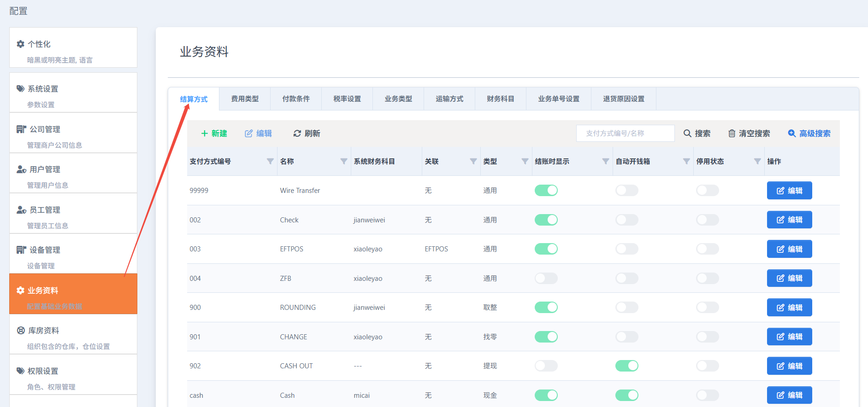Open filter on 停用状态 column
Image resolution: width=868 pixels, height=407 pixels.
point(757,162)
